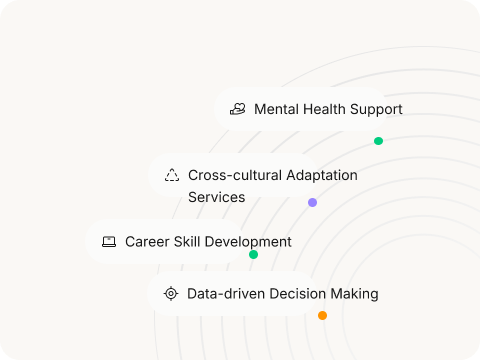Image resolution: width=480 pixels, height=360 pixels.
Task: Click the word Services on the second line
Action: click(217, 197)
